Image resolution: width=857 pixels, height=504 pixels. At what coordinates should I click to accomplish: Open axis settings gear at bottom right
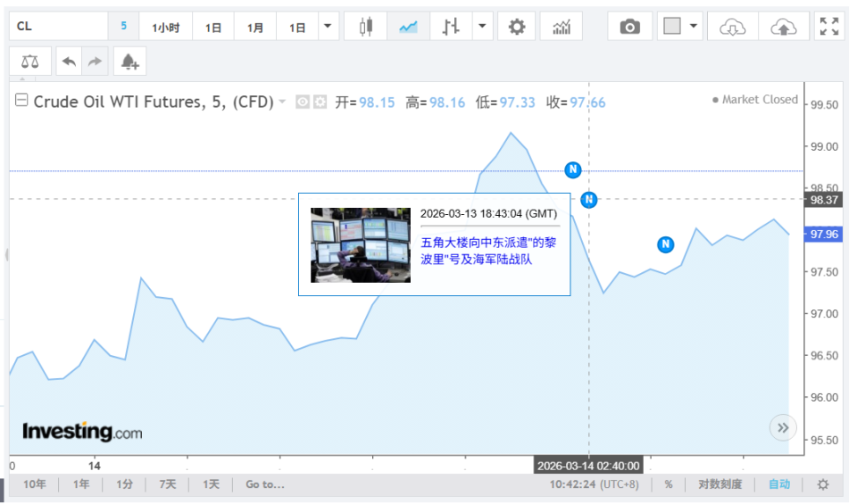point(822,484)
